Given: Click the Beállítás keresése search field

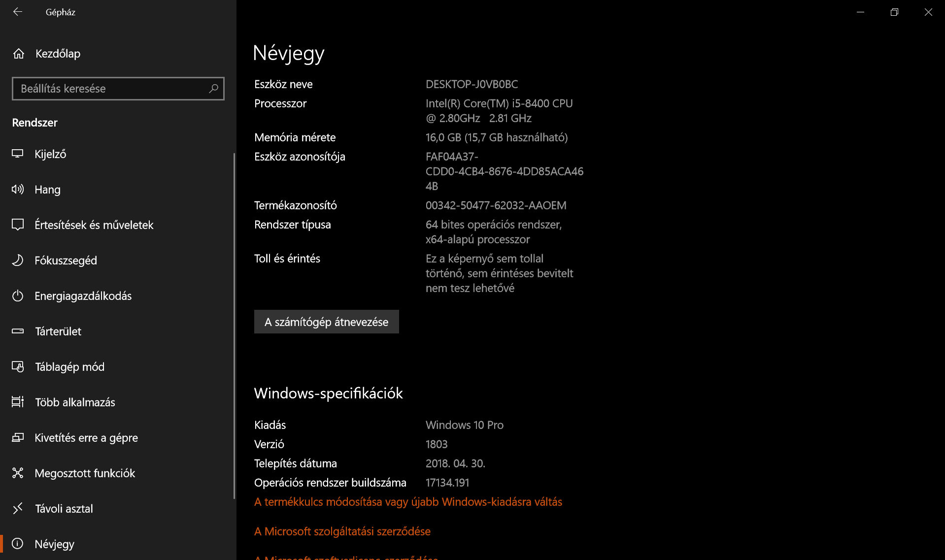Looking at the screenshot, I should pyautogui.click(x=118, y=89).
